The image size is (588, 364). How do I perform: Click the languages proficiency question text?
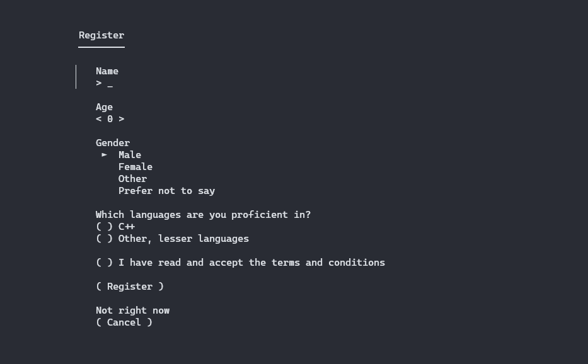[204, 215]
